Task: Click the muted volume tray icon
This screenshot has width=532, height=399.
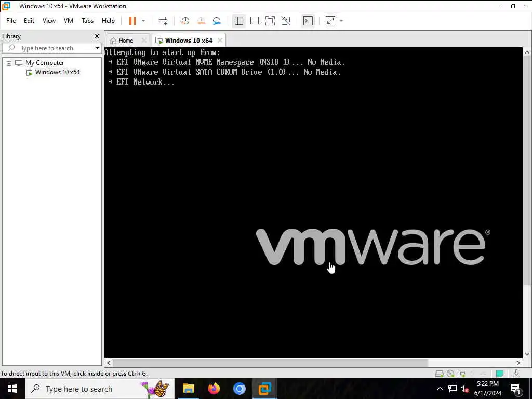Action: 465,389
